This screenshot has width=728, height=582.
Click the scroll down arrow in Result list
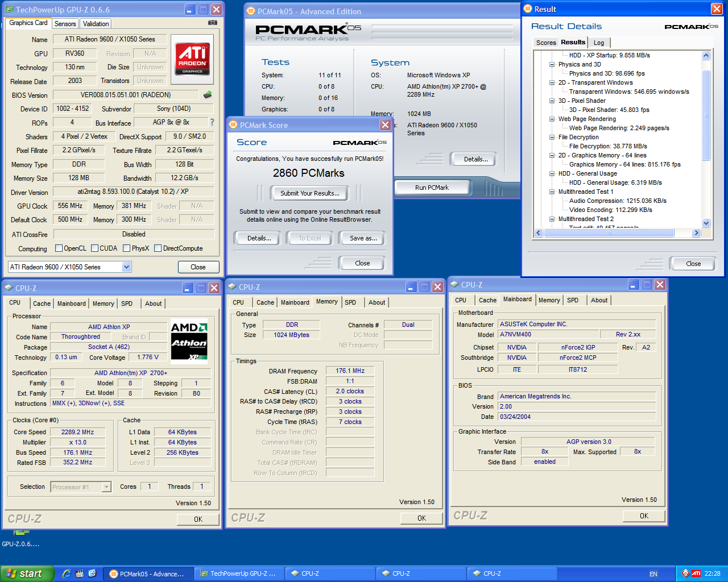click(x=706, y=223)
